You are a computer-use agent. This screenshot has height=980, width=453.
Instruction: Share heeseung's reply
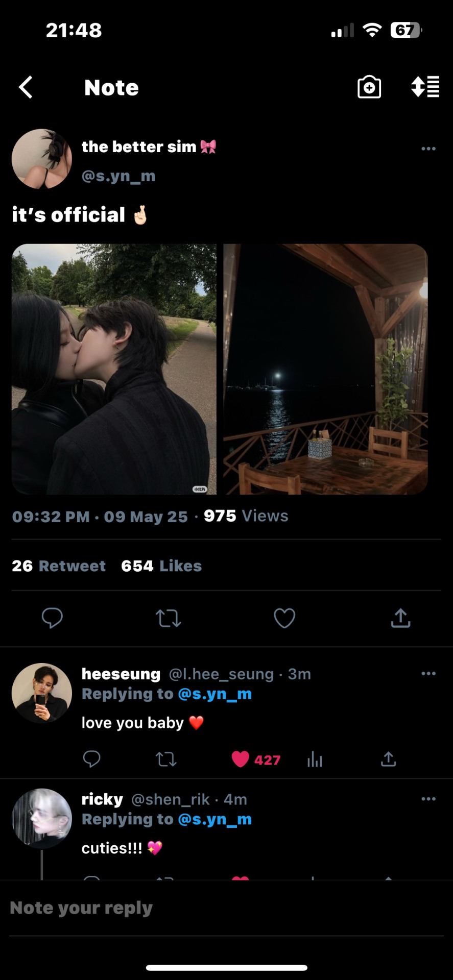click(x=388, y=759)
